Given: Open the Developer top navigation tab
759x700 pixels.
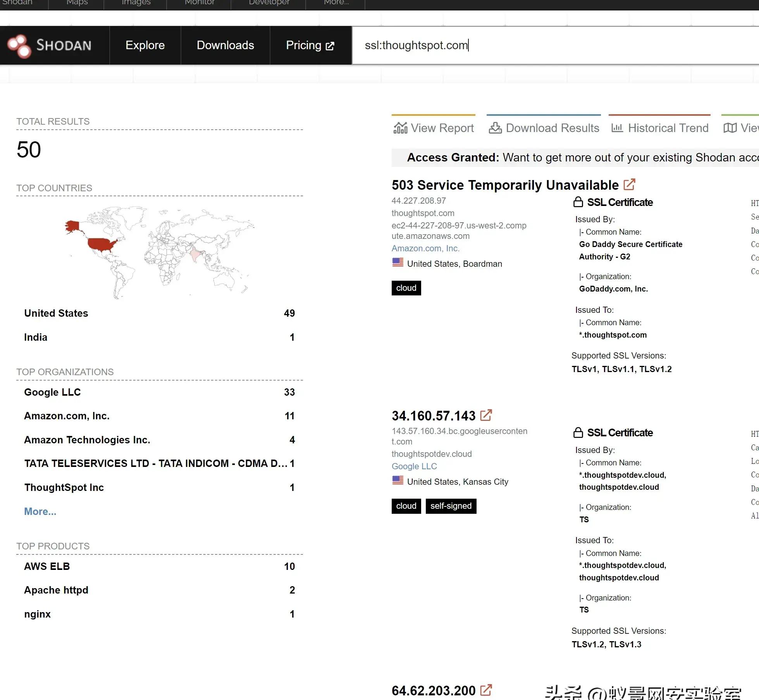Looking at the screenshot, I should [269, 2].
